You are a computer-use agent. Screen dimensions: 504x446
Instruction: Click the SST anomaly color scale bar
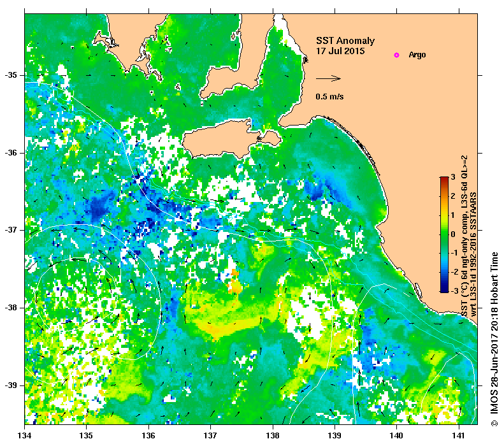tap(444, 234)
